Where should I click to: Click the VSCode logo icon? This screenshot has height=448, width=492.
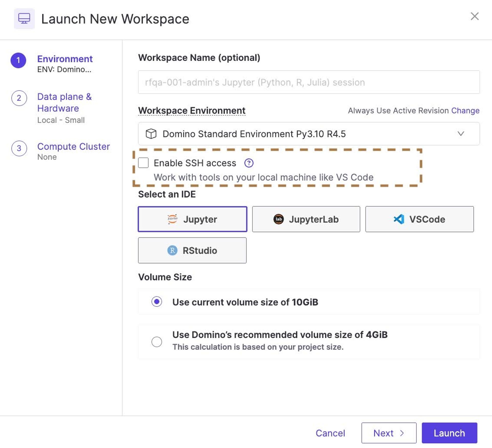coord(399,219)
